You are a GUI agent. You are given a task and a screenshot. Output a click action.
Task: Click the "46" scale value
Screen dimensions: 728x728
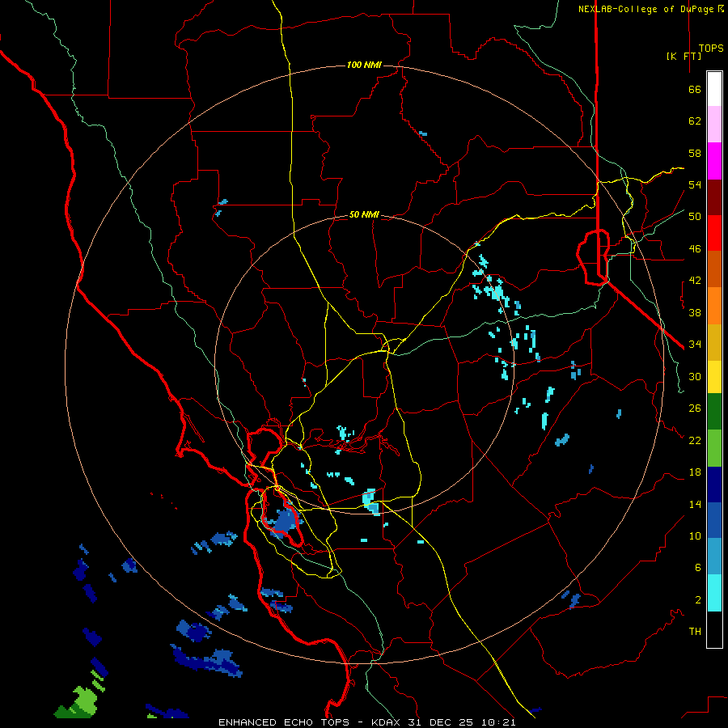[695, 249]
